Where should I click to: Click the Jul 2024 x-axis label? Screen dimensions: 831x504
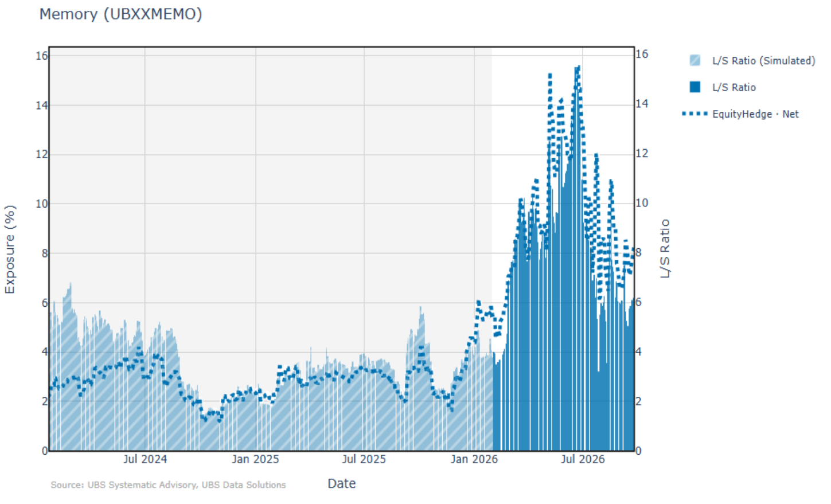[145, 459]
